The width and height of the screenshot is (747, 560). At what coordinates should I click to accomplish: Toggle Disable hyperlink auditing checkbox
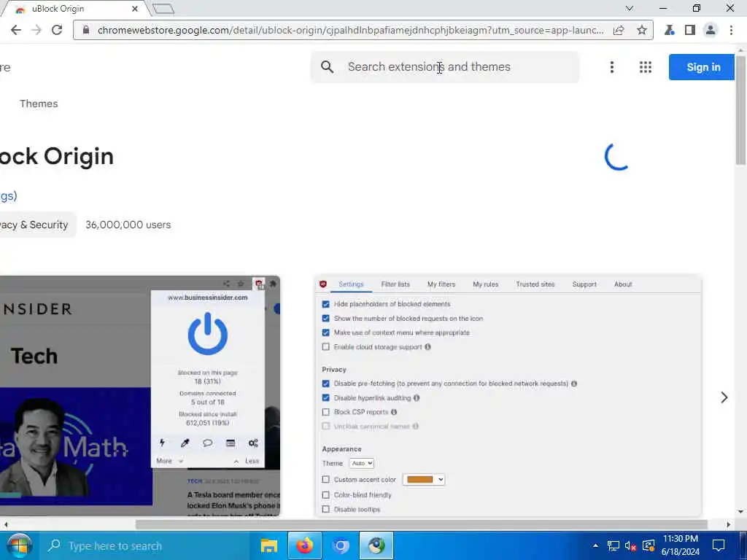326,397
